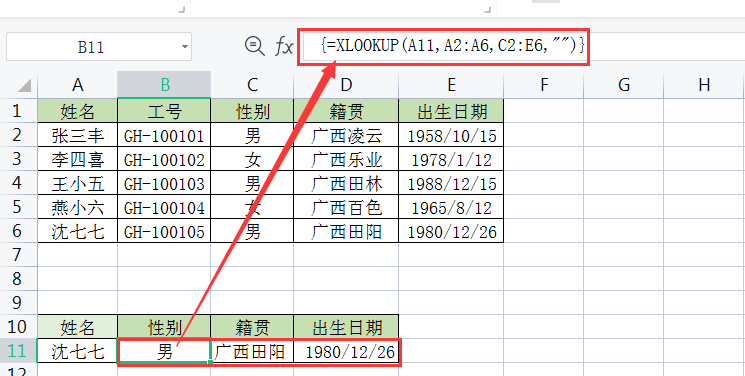This screenshot has height=376, width=745.
Task: Select row 4 header
Action: pos(18,183)
